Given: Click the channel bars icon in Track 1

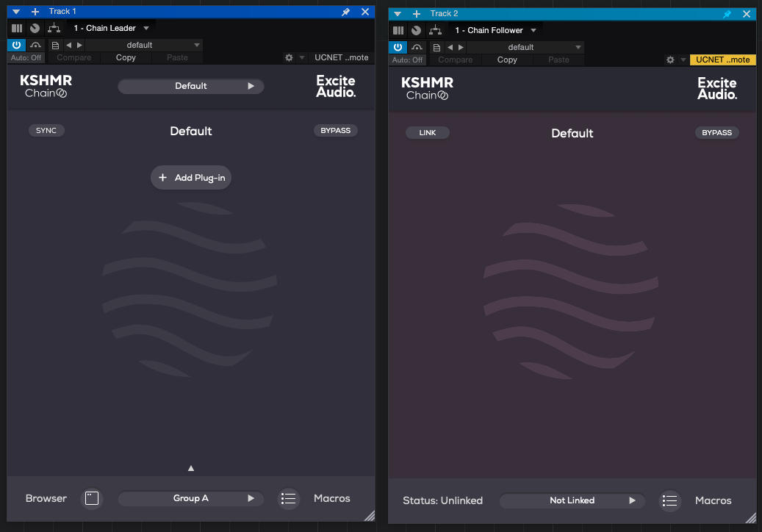Looking at the screenshot, I should [17, 28].
